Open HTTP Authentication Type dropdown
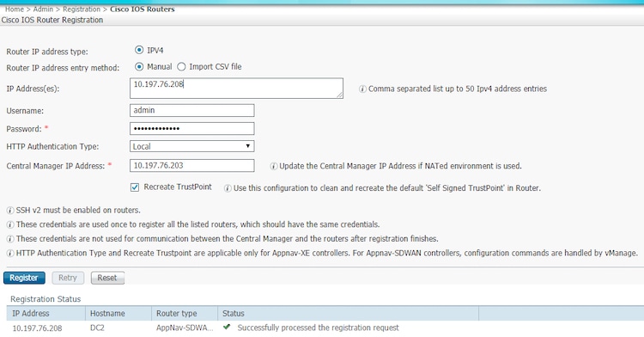This screenshot has height=337, width=644. click(191, 146)
